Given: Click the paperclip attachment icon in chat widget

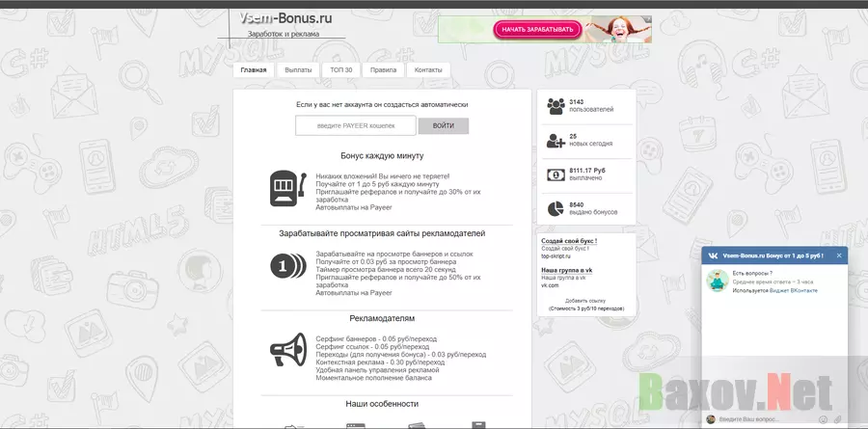Looking at the screenshot, I should (838, 419).
